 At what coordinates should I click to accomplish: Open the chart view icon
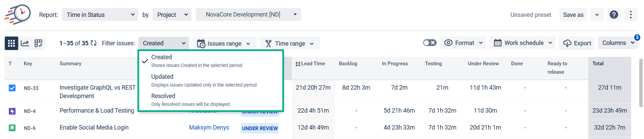25,43
